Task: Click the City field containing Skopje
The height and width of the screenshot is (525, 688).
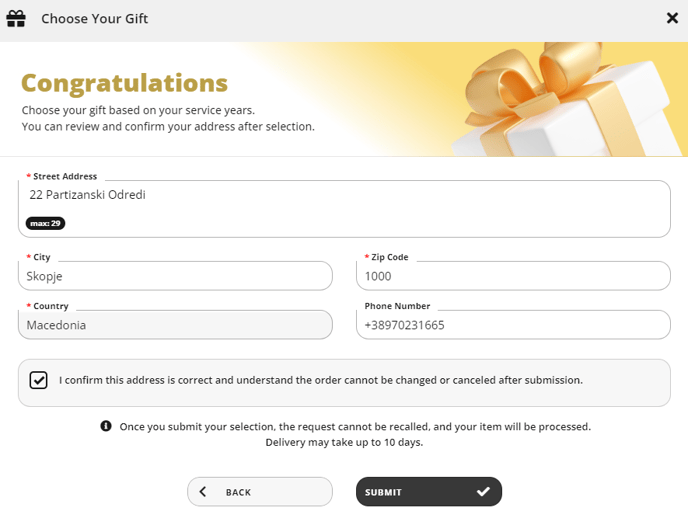Action: click(x=175, y=276)
